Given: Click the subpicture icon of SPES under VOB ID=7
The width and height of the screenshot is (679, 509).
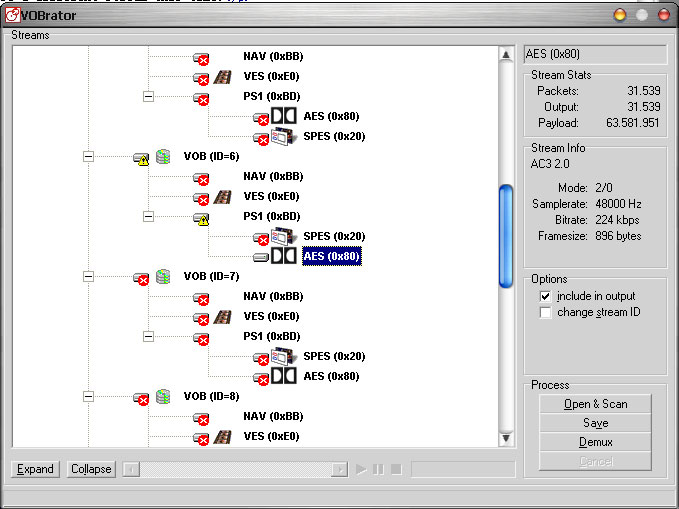Looking at the screenshot, I should coord(284,356).
